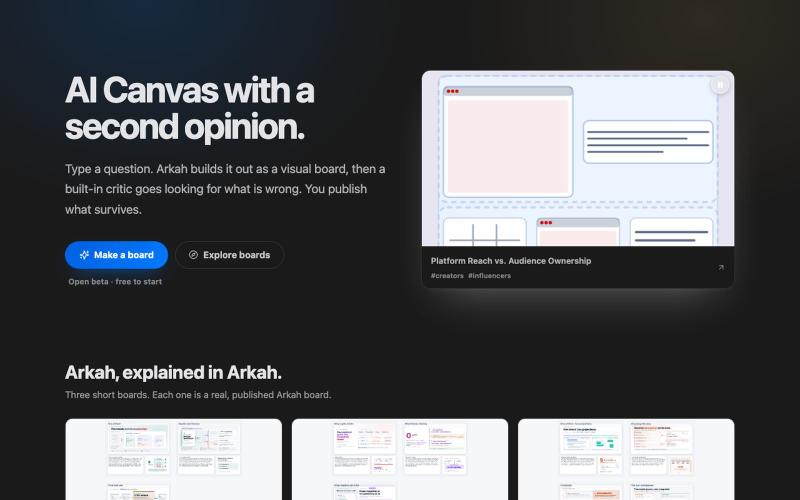Screen dimensions: 800x500
Task: Click the compass icon in Explore boards
Action: point(193,255)
